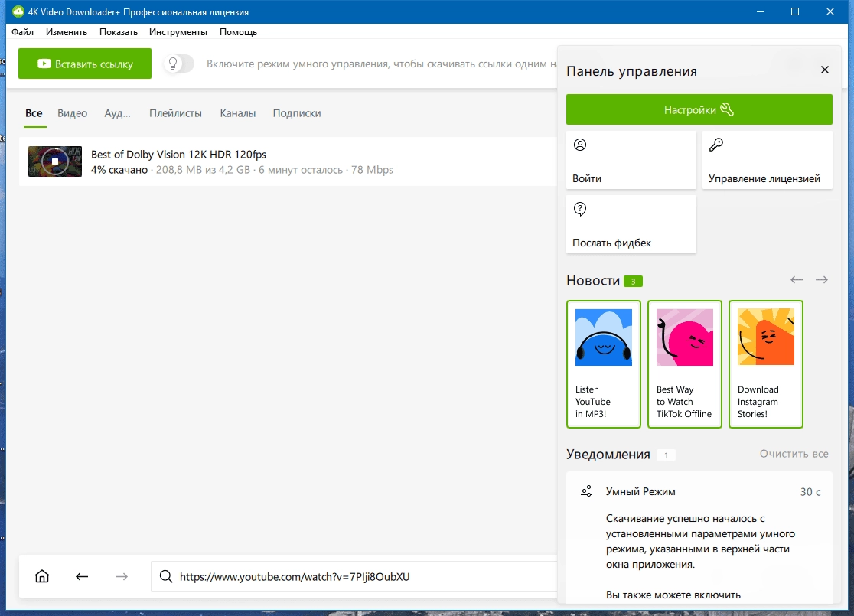Go forward with the right arrow icon

[x=122, y=576]
